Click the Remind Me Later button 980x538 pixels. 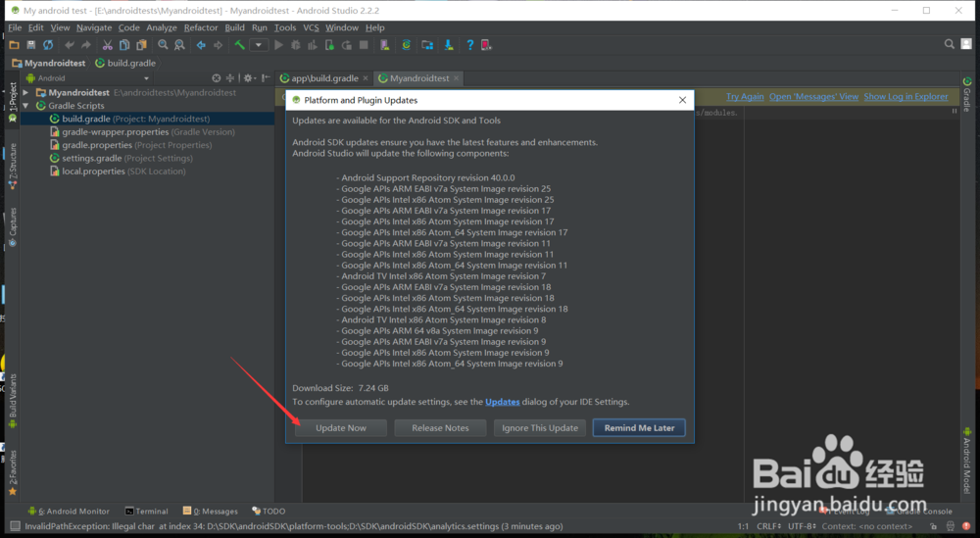pyautogui.click(x=639, y=428)
